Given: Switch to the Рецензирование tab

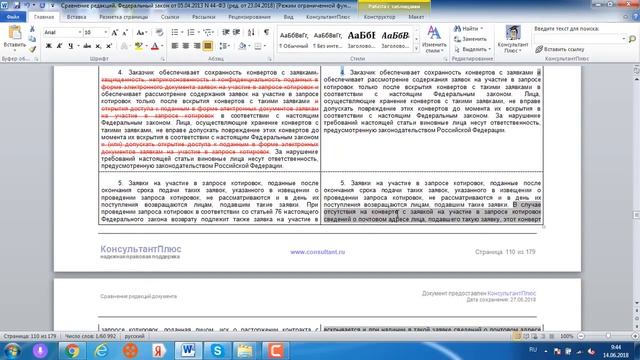Looking at the screenshot, I should pyautogui.click(x=249, y=17).
